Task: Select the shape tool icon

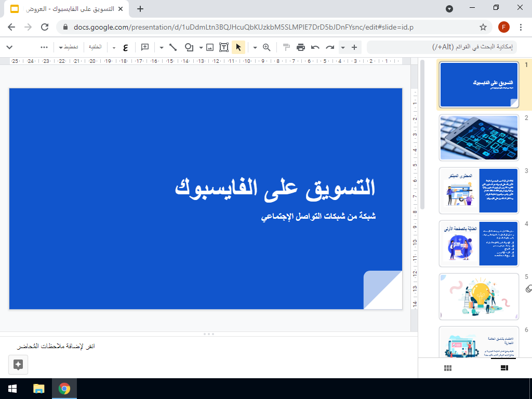Action: click(x=189, y=47)
